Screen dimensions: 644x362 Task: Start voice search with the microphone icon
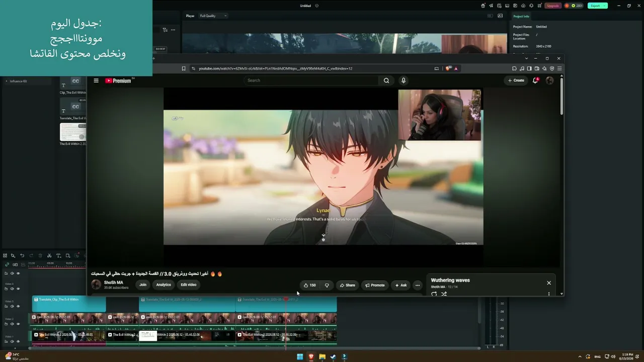point(403,80)
